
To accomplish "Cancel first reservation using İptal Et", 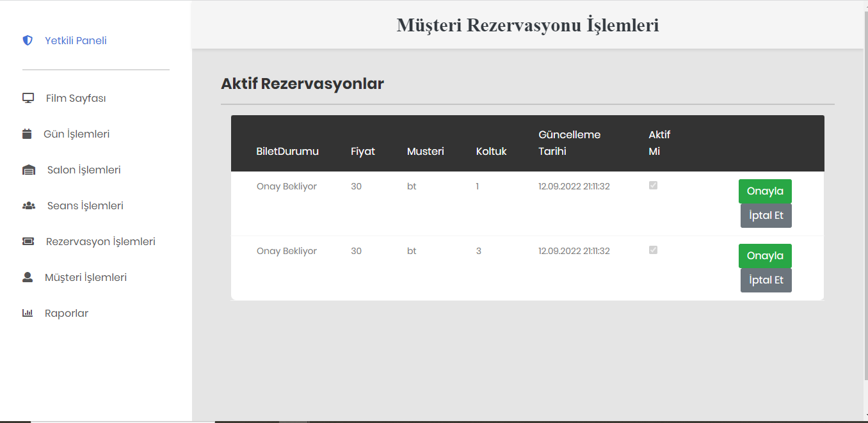I will [x=766, y=215].
